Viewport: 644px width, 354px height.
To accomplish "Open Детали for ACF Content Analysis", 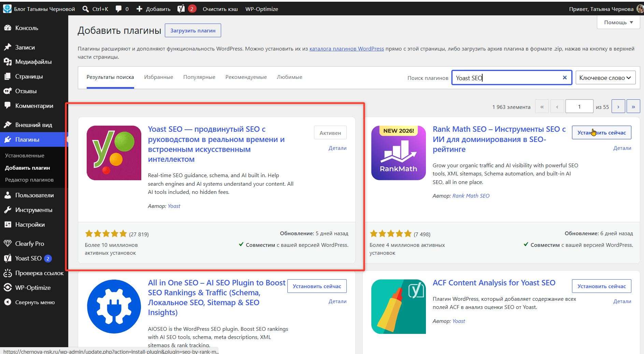I will coord(622,301).
